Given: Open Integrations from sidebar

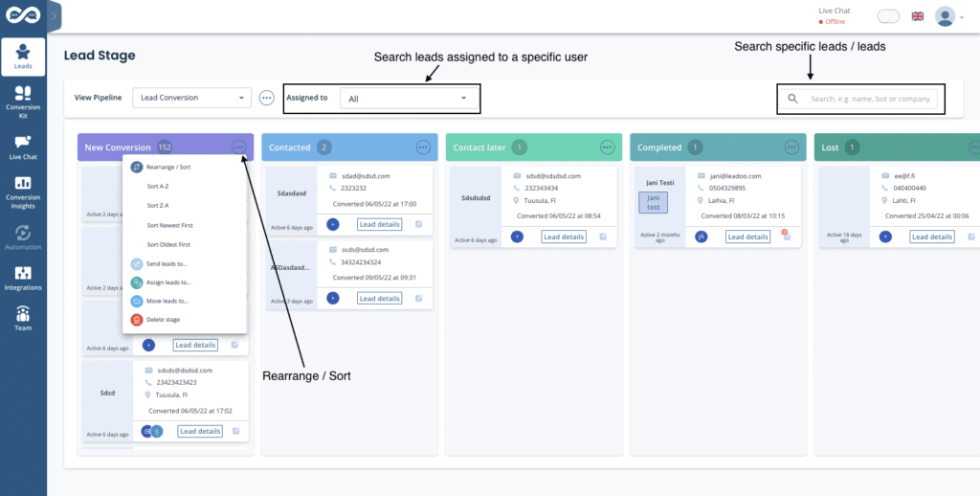Looking at the screenshot, I should click(x=23, y=278).
